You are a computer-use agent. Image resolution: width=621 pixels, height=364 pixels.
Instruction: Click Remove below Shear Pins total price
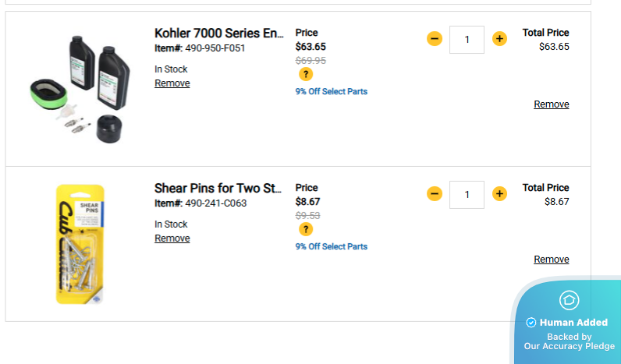[x=551, y=260]
